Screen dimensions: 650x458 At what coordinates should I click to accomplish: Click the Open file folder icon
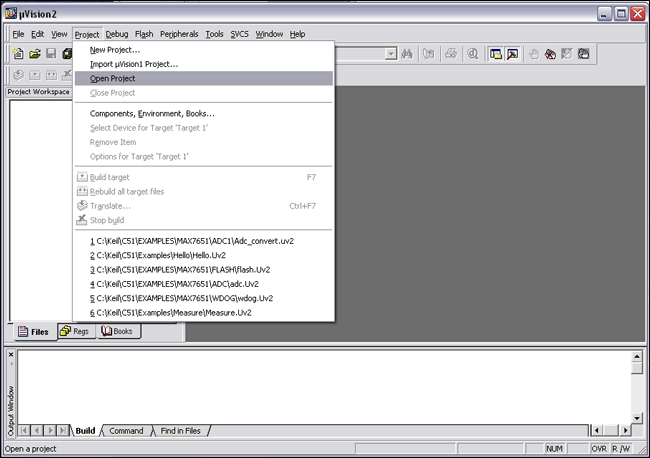[35, 53]
